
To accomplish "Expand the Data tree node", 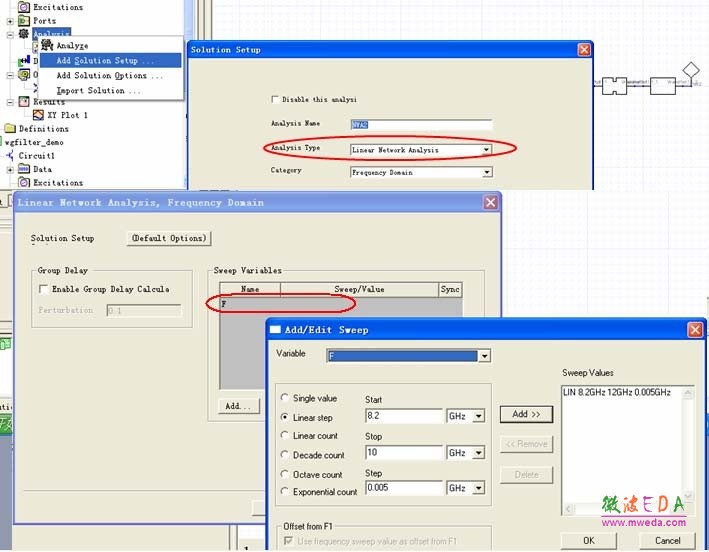I will pos(10,170).
